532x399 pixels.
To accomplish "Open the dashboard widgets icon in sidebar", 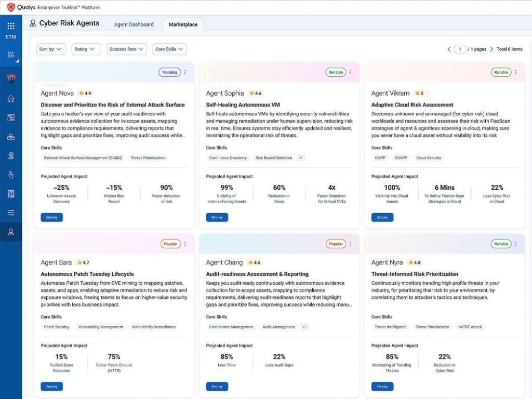I will point(11,117).
